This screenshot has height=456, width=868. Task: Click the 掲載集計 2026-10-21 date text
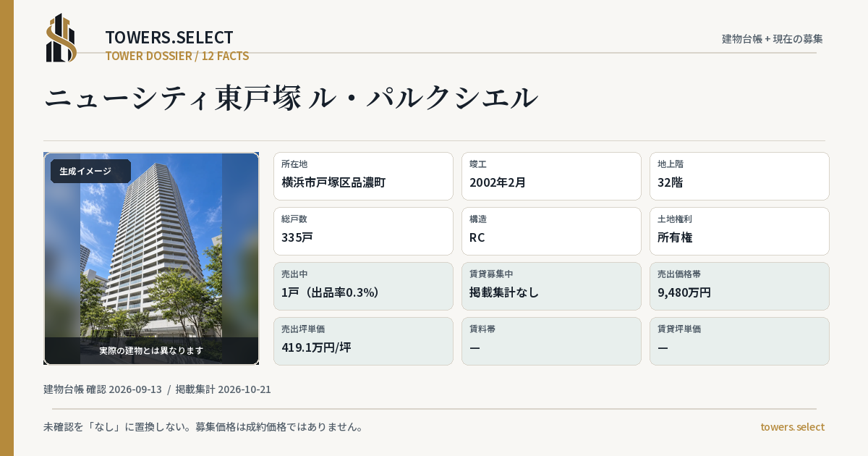[224, 389]
